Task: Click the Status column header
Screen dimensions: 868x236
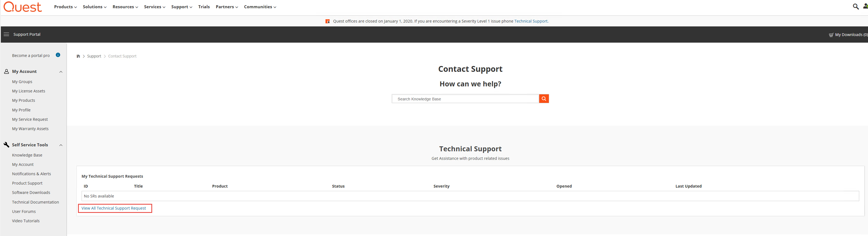Action: click(338, 186)
